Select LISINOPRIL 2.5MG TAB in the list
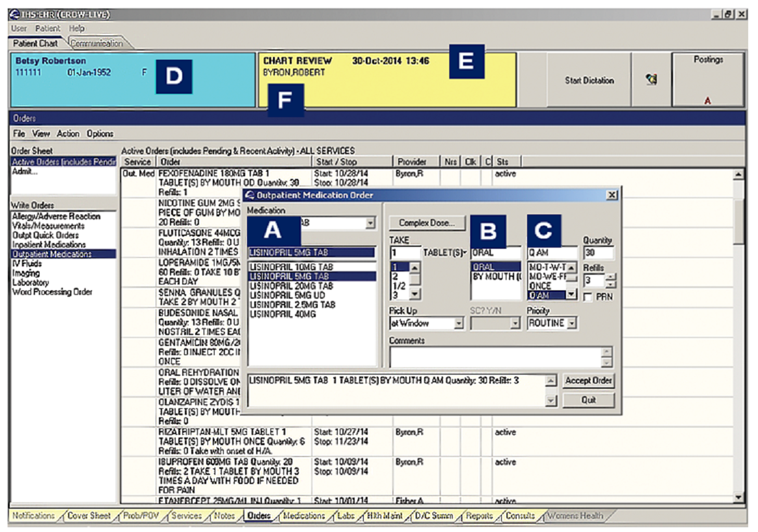The width and height of the screenshot is (758, 532). click(292, 305)
